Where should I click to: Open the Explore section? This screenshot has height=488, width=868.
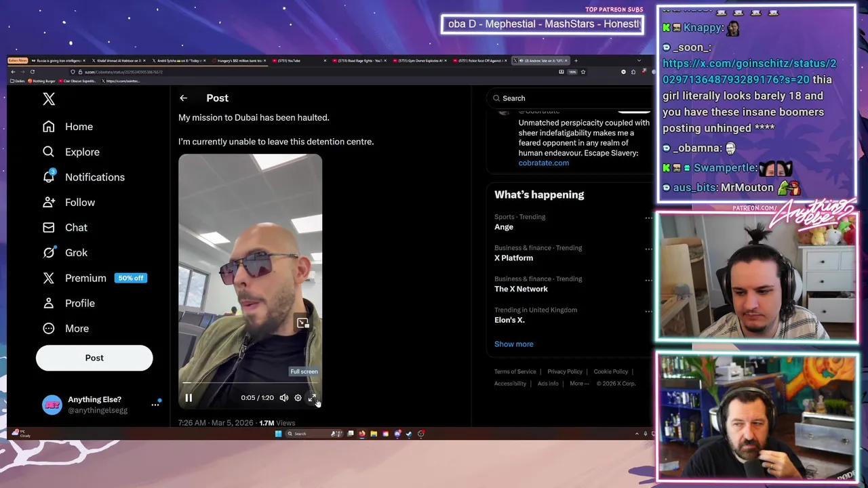pyautogui.click(x=71, y=152)
